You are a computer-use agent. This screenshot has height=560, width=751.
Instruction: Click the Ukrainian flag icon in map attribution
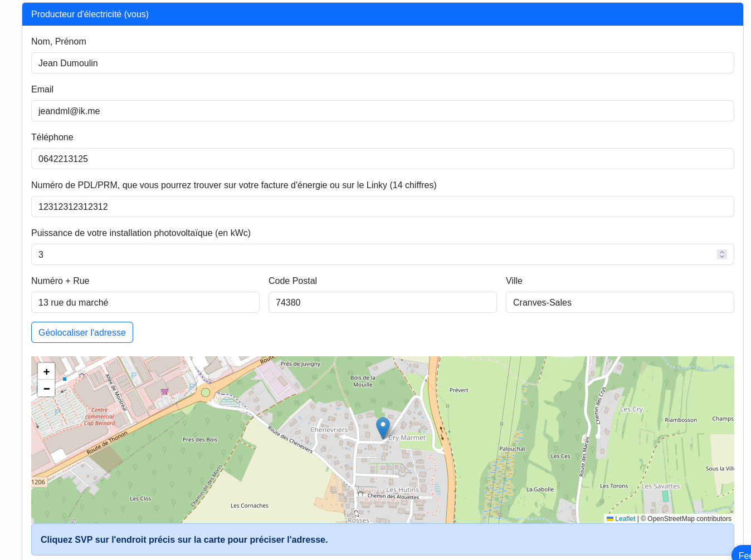tap(609, 518)
